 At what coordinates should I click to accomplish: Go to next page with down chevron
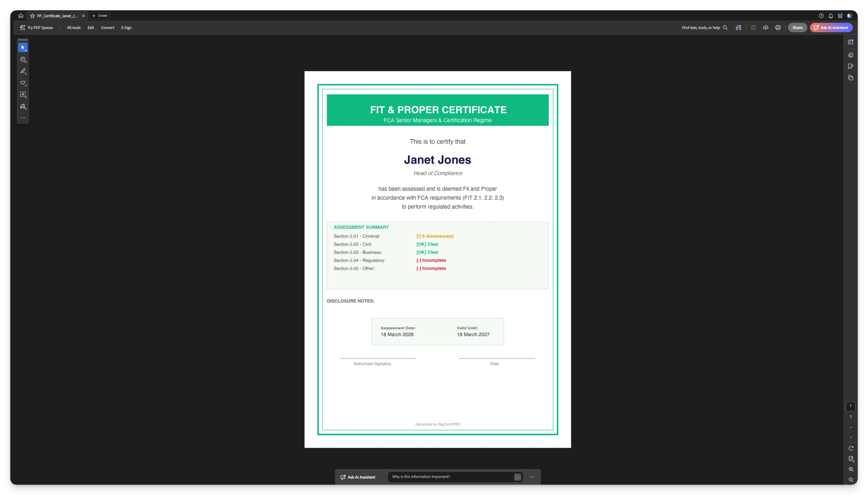pyautogui.click(x=851, y=437)
